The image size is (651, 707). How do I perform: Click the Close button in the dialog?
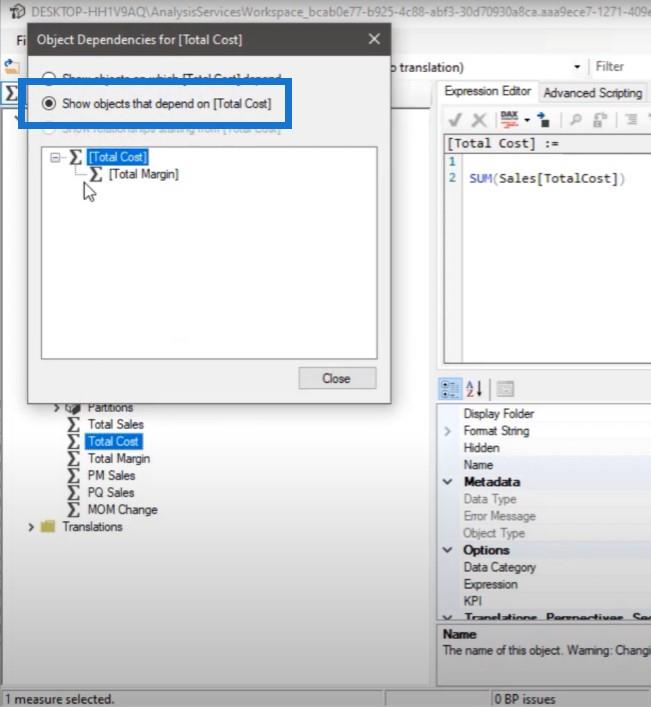pyautogui.click(x=337, y=378)
